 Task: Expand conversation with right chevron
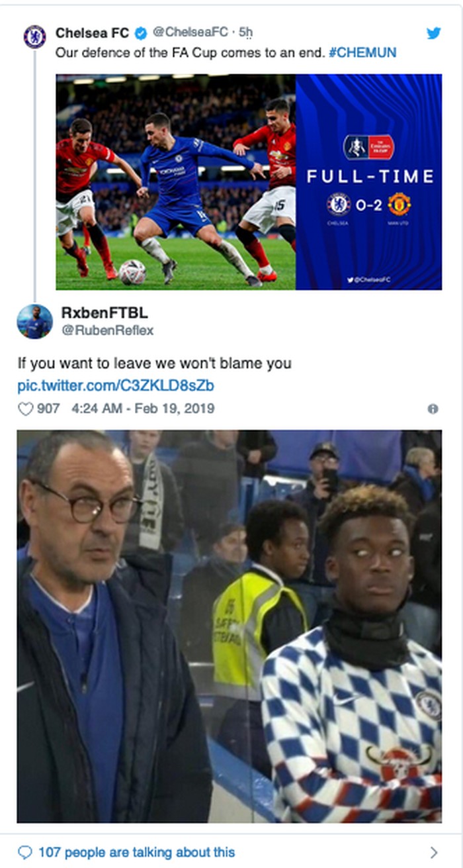(x=434, y=852)
